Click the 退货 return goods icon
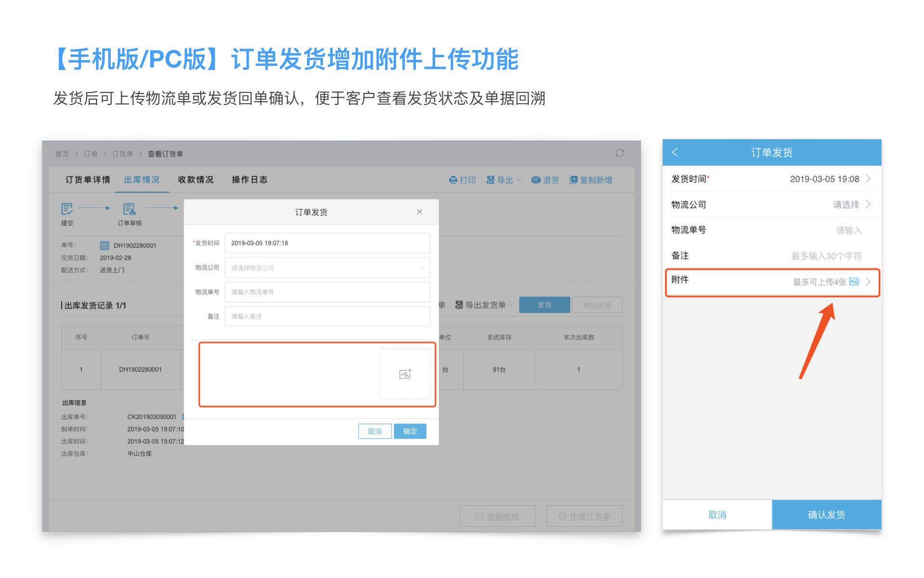The width and height of the screenshot is (924, 578). pos(536,180)
